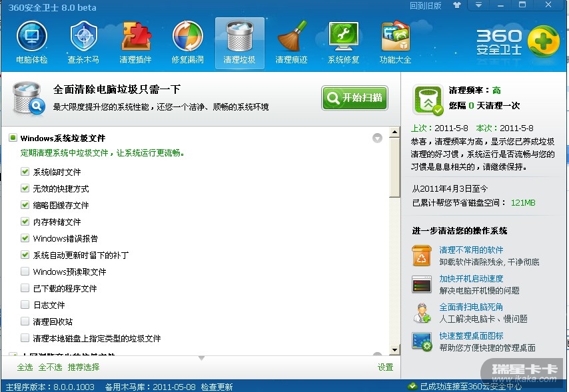Viewport: 569px width, 392px height.
Task: Click 全选 select all link
Action: 25,367
